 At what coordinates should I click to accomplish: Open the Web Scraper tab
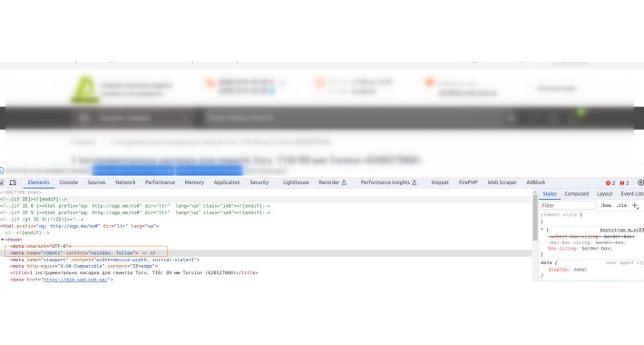(x=502, y=182)
